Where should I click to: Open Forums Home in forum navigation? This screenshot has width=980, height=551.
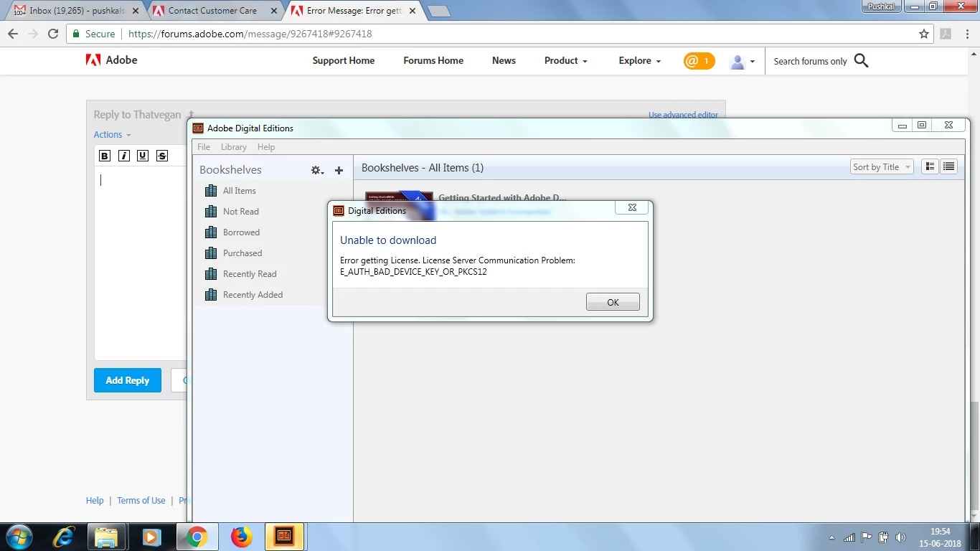tap(433, 61)
